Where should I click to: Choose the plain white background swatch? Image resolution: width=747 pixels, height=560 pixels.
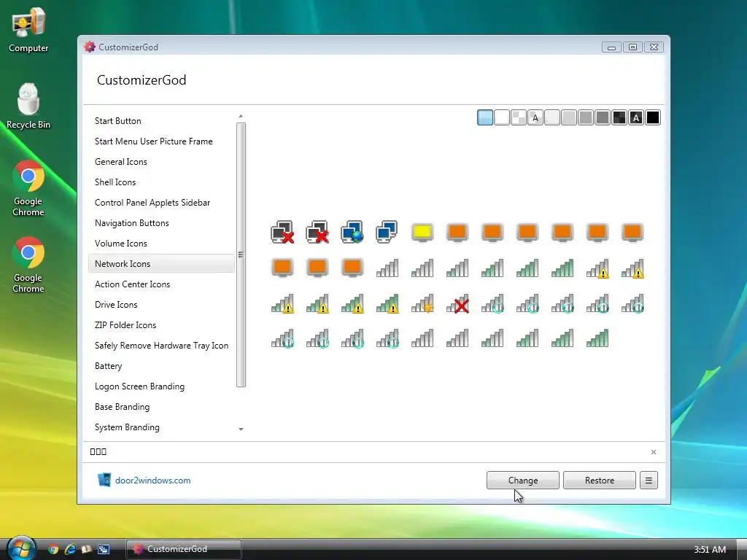click(502, 117)
